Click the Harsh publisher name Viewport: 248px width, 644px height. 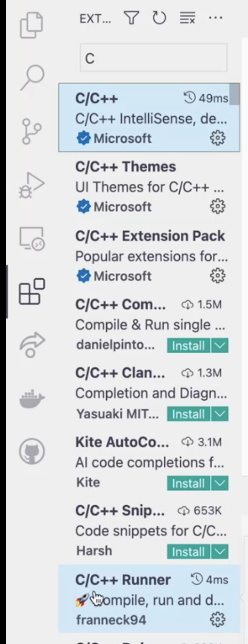tap(94, 551)
